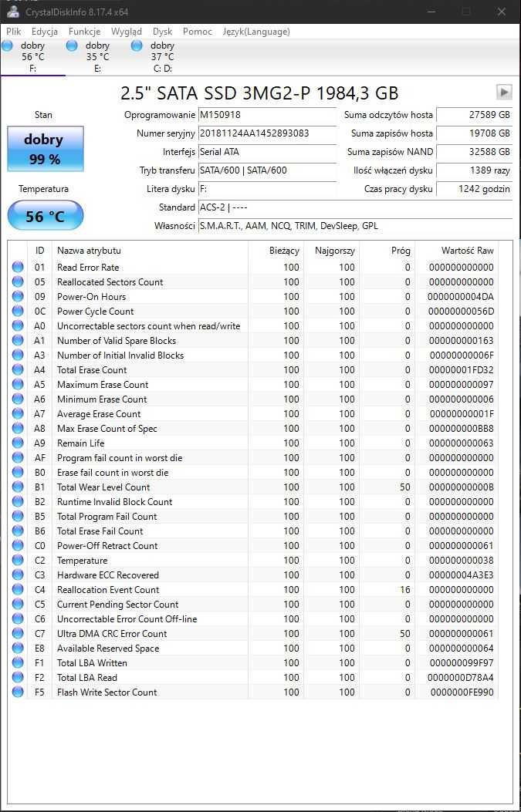Click status orb of Temperature attribute
Viewport: 521px width, 812px height.
point(18,561)
